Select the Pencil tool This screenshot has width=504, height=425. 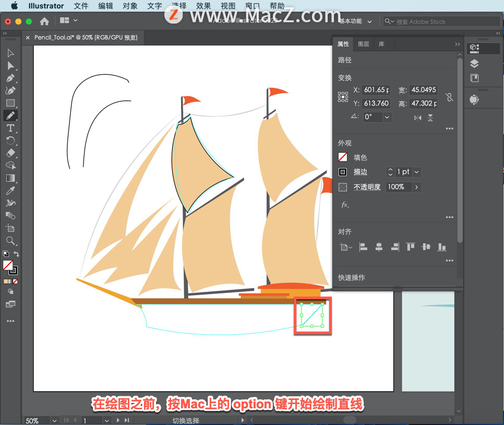pos(10,115)
